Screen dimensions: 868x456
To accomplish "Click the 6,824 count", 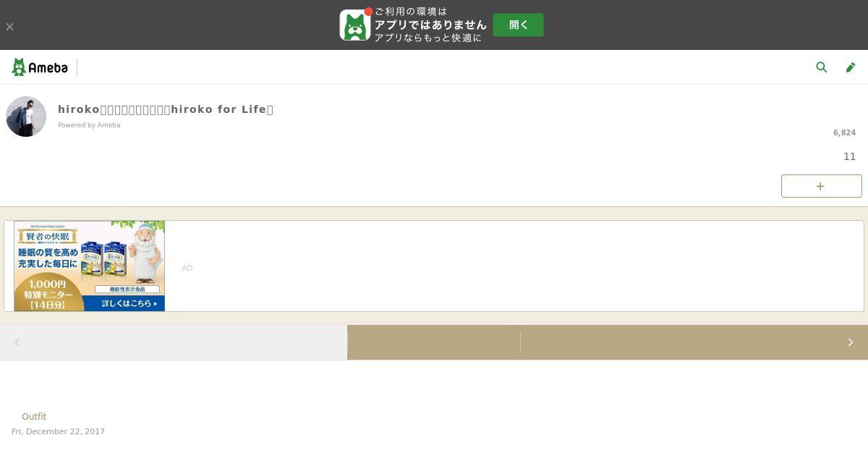I will coord(844,133).
